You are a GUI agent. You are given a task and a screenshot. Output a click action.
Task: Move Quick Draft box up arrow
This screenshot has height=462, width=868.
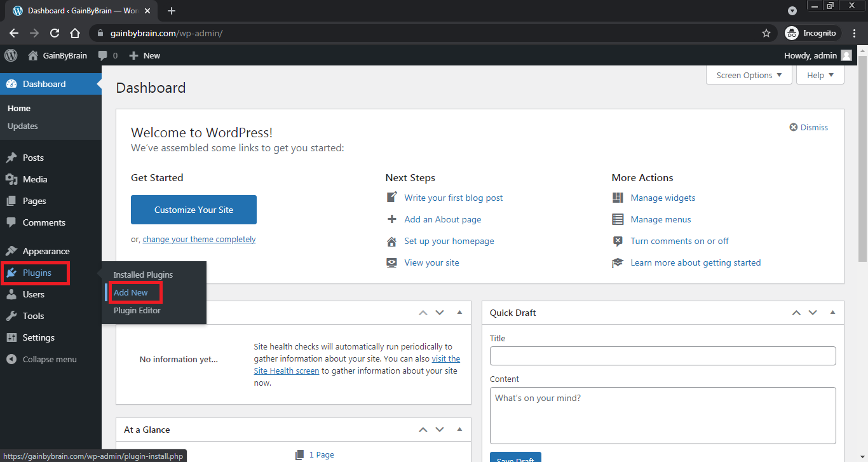[x=796, y=313]
